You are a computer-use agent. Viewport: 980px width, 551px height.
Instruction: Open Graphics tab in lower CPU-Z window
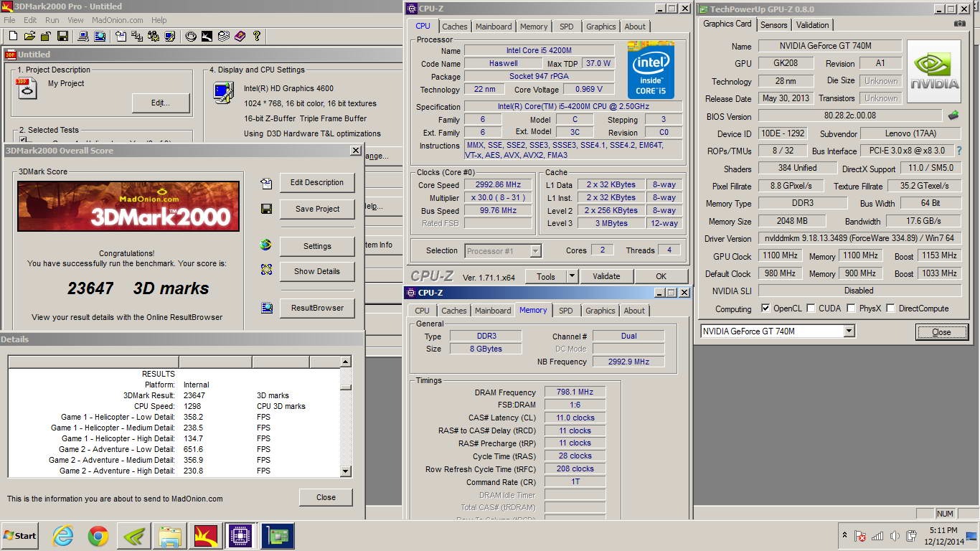click(600, 311)
